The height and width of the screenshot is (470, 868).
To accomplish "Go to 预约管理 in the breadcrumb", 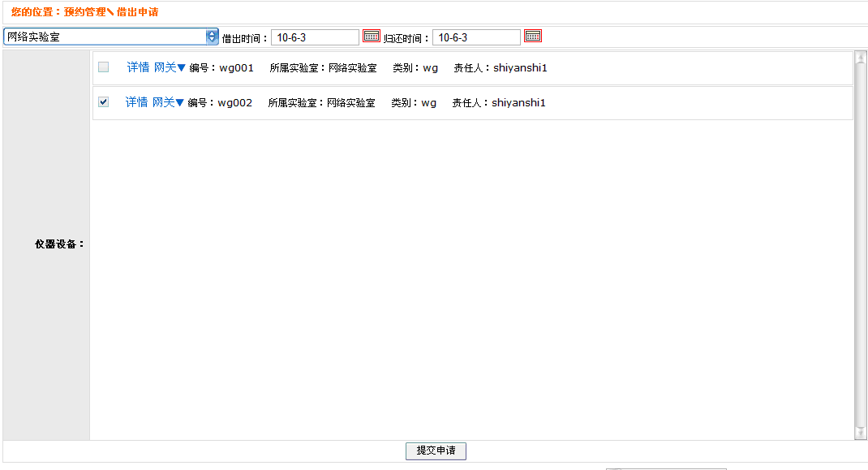I will (x=84, y=12).
